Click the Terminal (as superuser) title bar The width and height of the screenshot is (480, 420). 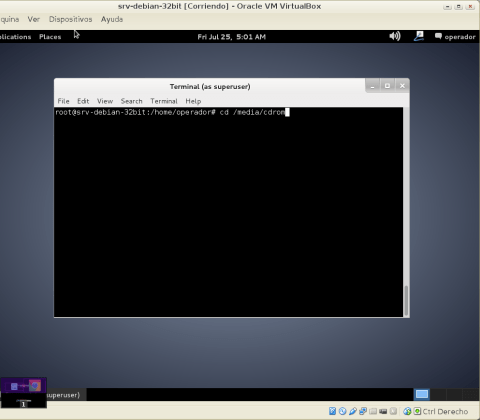210,86
